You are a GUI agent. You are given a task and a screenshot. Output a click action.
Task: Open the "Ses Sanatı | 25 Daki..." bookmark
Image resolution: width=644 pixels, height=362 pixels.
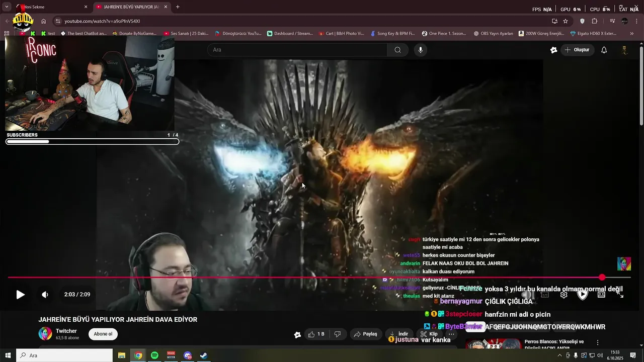[x=186, y=34]
